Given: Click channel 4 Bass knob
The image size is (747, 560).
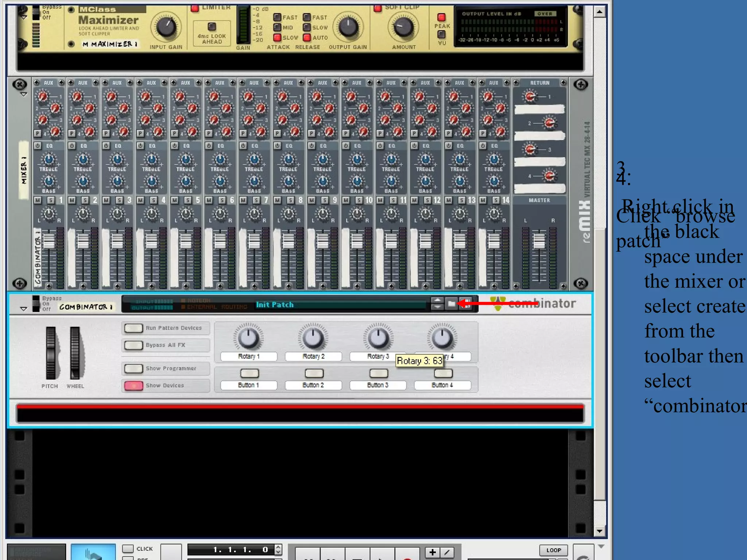Looking at the screenshot, I should 151,181.
